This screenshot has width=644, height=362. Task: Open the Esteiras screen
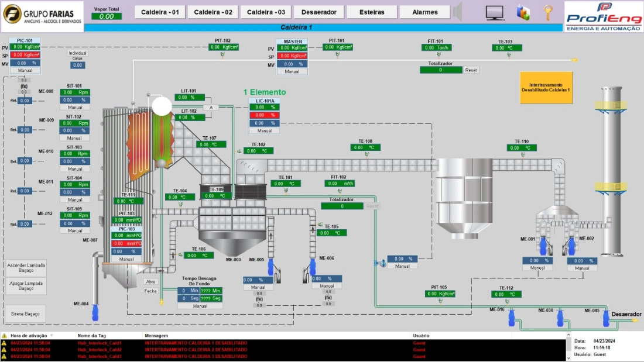(372, 12)
